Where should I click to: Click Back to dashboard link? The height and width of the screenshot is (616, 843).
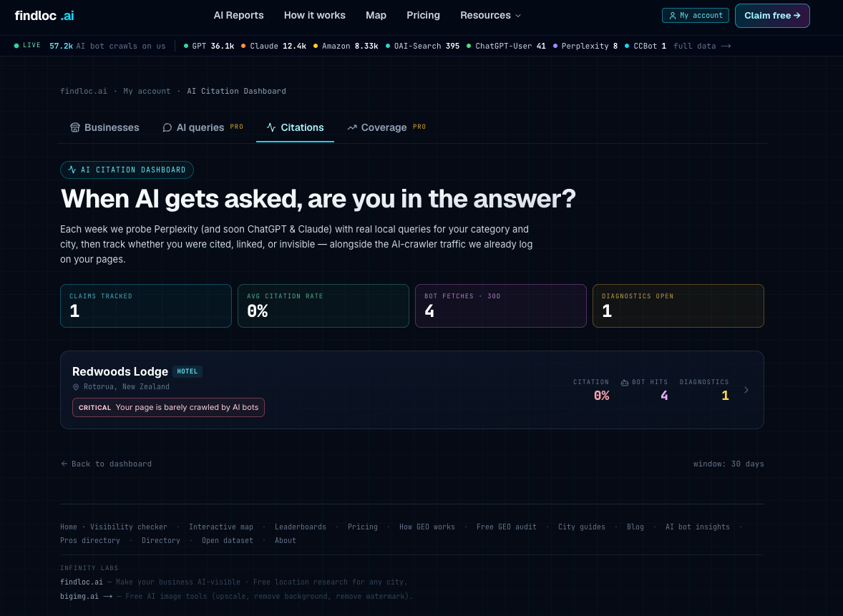107,464
